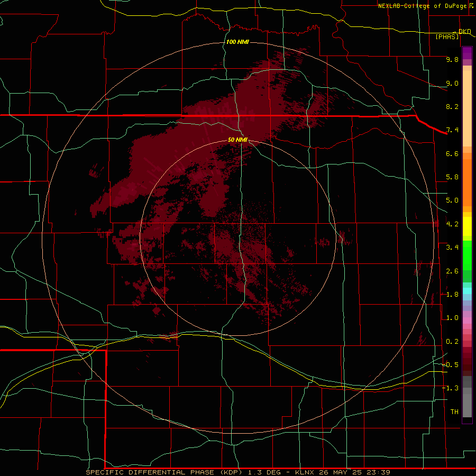Click the 3.4 value on the color scale

(x=452, y=248)
